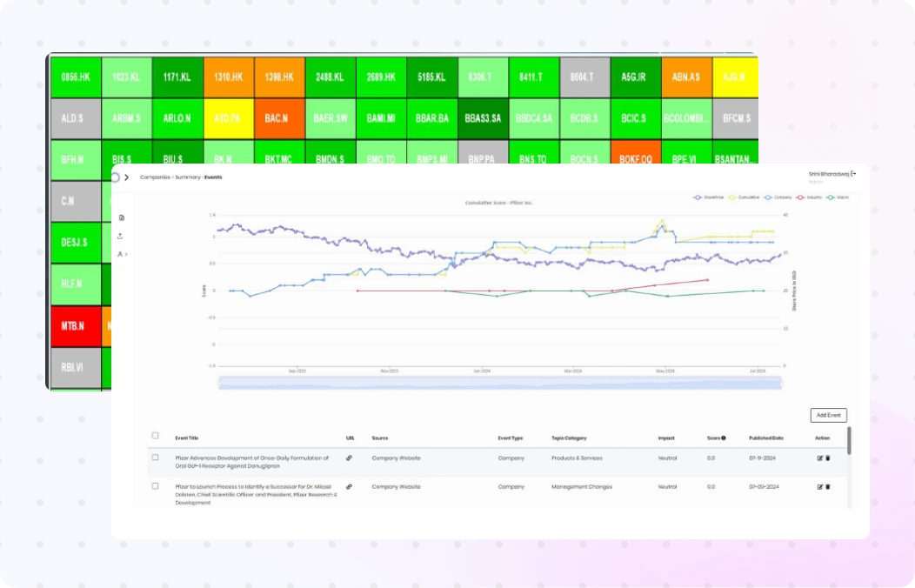Check the Danuglipron event row checkbox
Viewport: 915px width, 588px height.
pos(155,458)
